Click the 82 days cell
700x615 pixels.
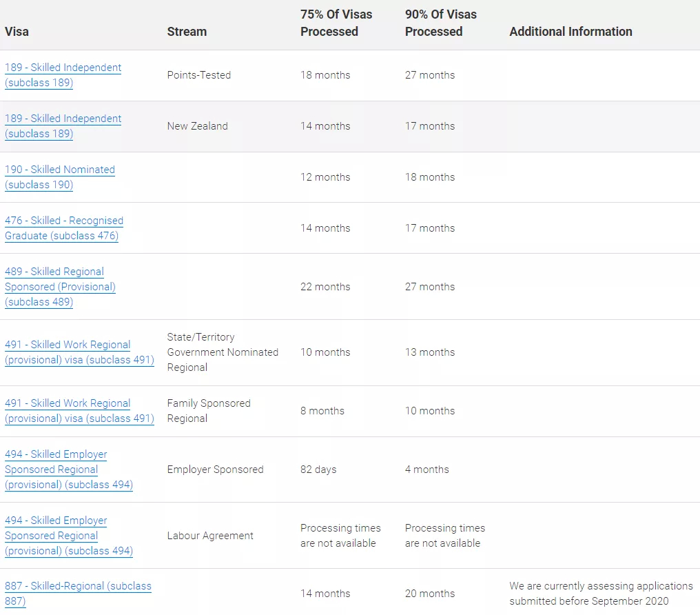click(318, 470)
